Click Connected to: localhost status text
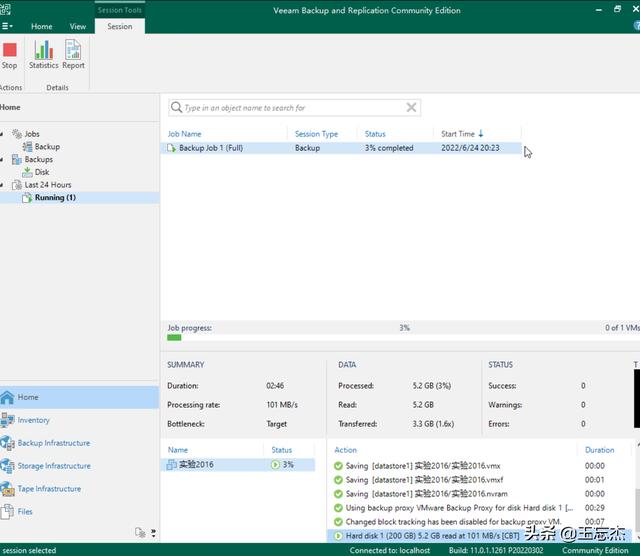The width and height of the screenshot is (640, 556). [x=389, y=550]
